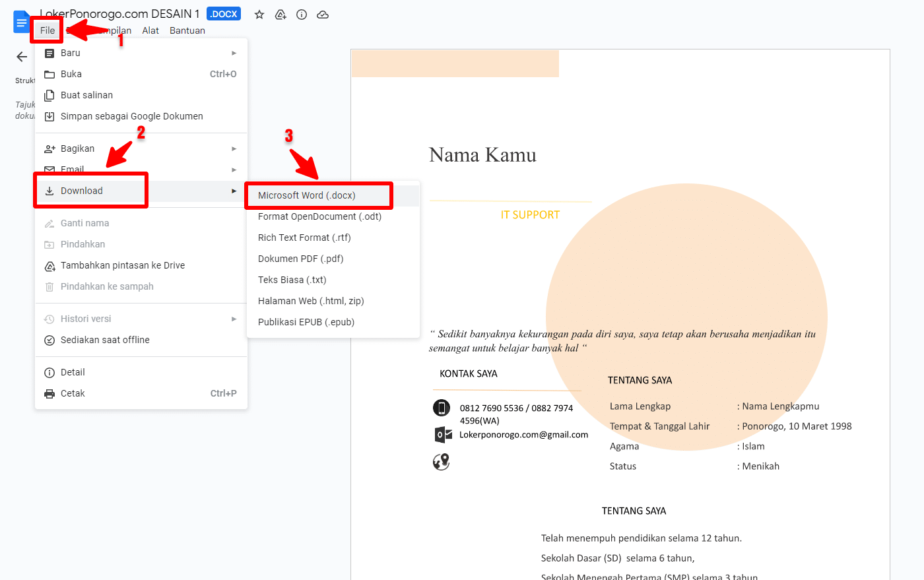Click the KONTAK SAYA heading
Viewport: 924px width, 580px height.
469,373
